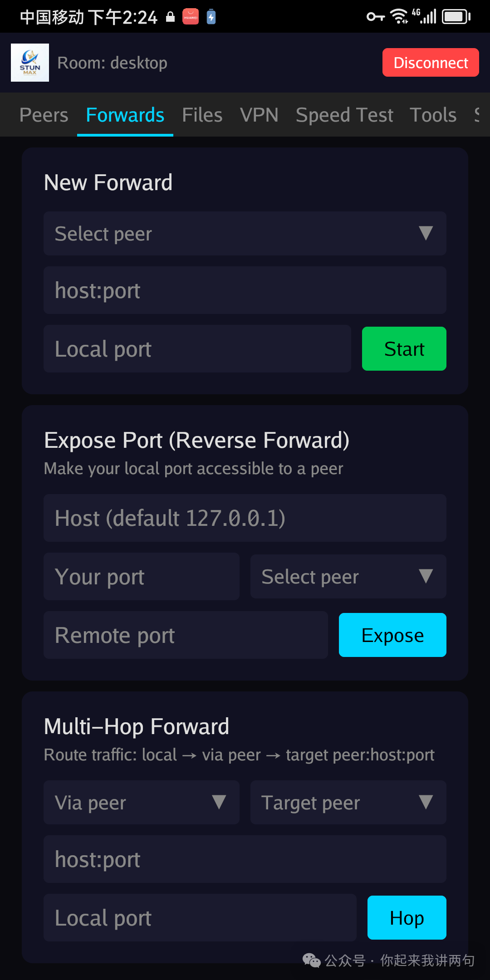Image resolution: width=490 pixels, height=980 pixels.
Task: Click the Expose button
Action: [392, 635]
